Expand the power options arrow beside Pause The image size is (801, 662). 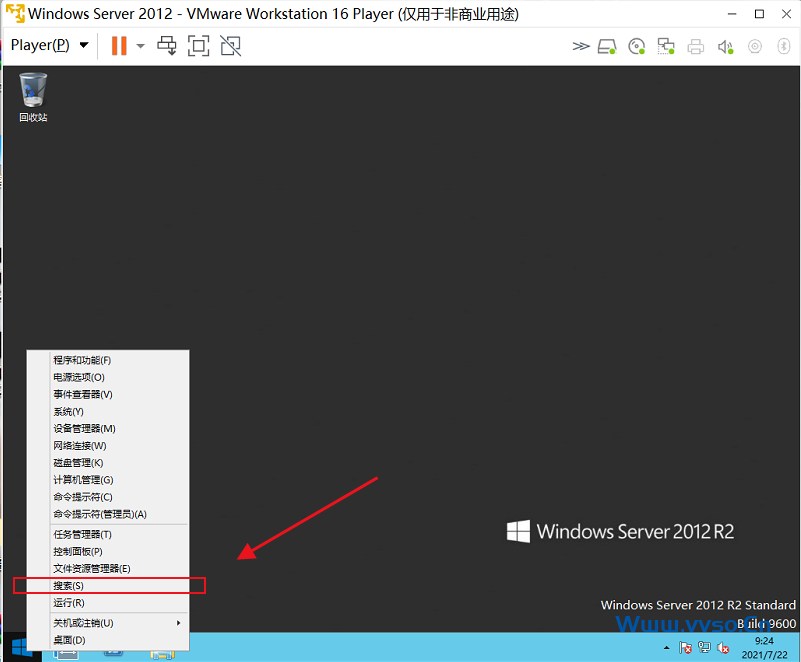pyautogui.click(x=140, y=46)
